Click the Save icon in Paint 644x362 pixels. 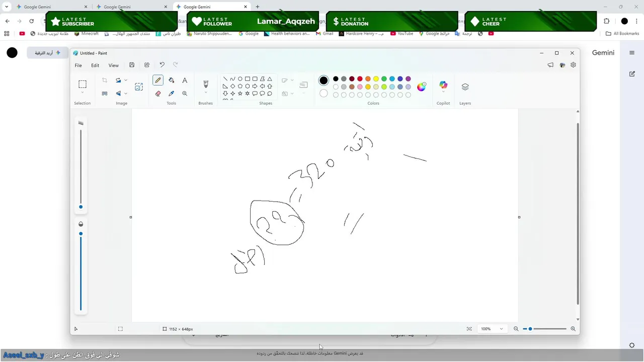132,65
